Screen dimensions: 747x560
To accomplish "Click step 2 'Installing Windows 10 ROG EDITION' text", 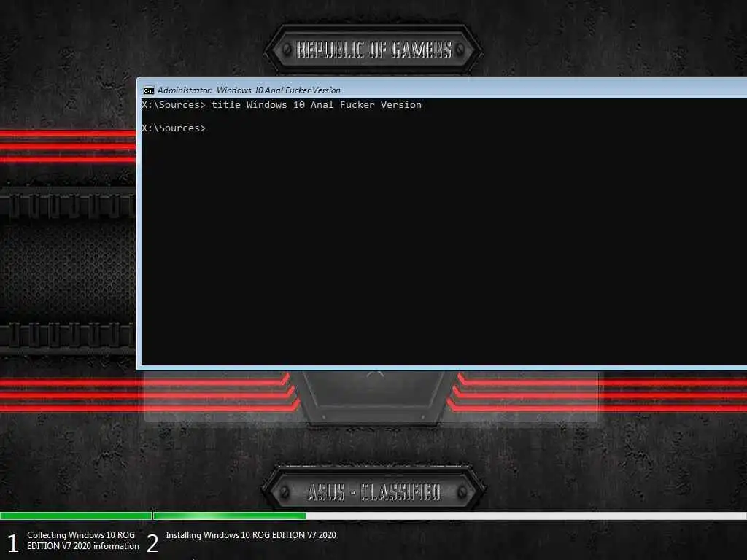I will (251, 535).
